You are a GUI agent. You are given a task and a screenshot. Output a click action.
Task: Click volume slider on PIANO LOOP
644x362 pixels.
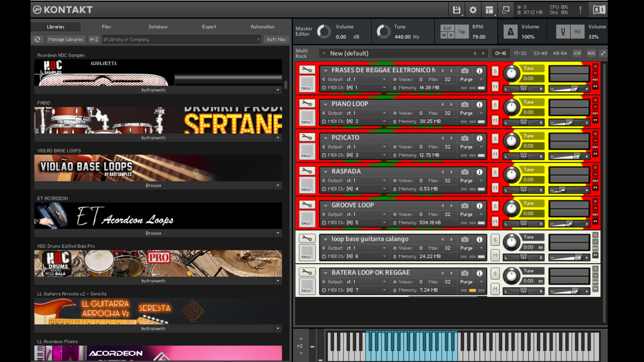569,122
